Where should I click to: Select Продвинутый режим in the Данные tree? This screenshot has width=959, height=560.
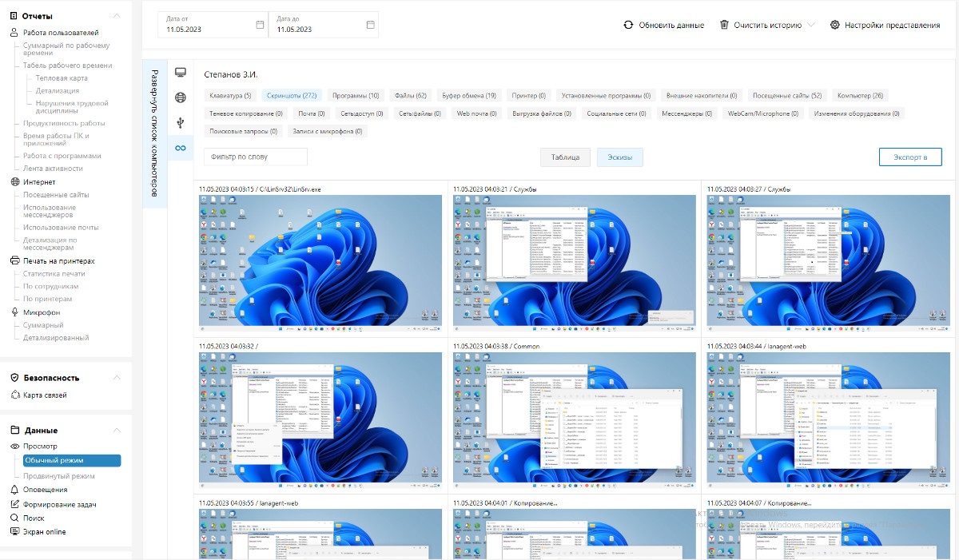59,476
